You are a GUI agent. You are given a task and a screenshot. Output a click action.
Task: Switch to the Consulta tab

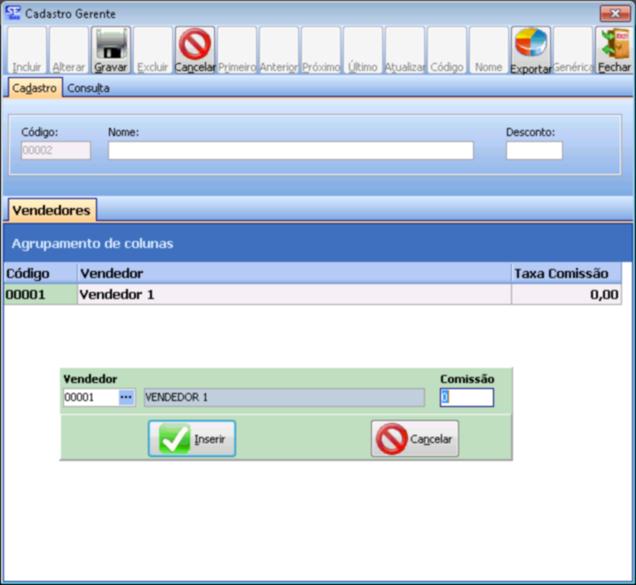(89, 88)
